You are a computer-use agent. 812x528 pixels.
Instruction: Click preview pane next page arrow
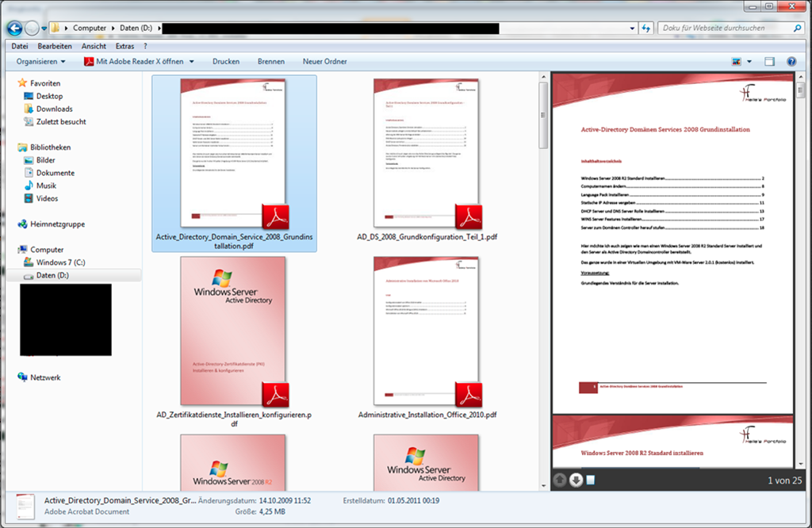coord(576,480)
